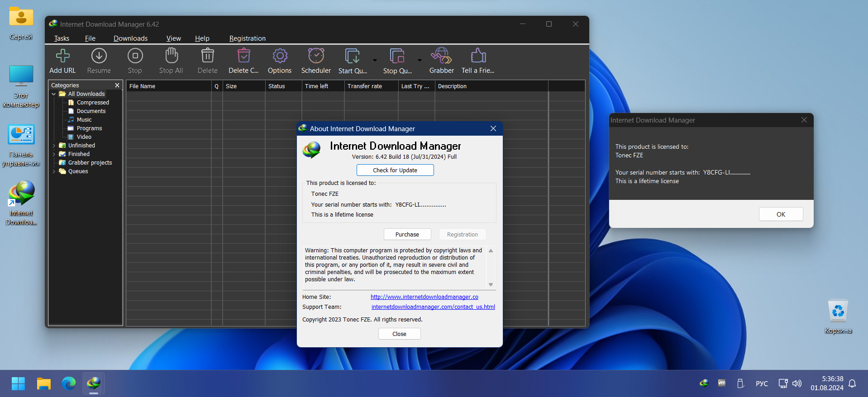Screen dimensions: 868x397
Task: Open the Stop Queue dropdown arrow
Action: pos(420,60)
